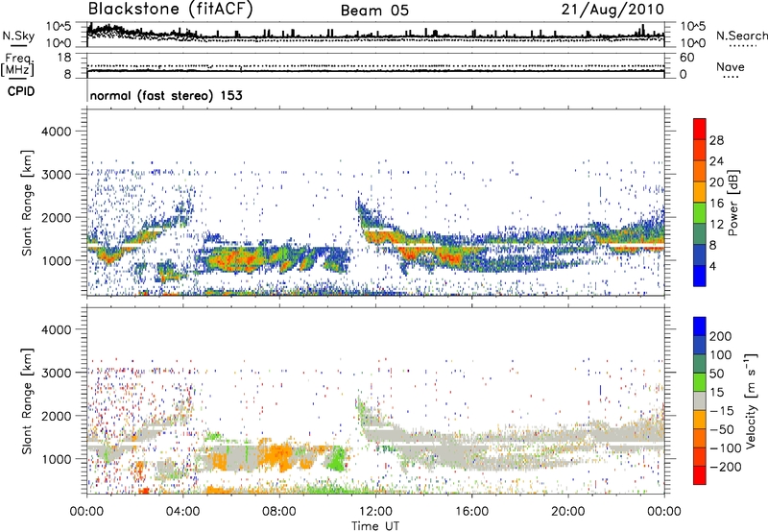Pick the orange Velocity segment between -50 and -15
The width and height of the screenshot is (768, 532).
[700, 420]
